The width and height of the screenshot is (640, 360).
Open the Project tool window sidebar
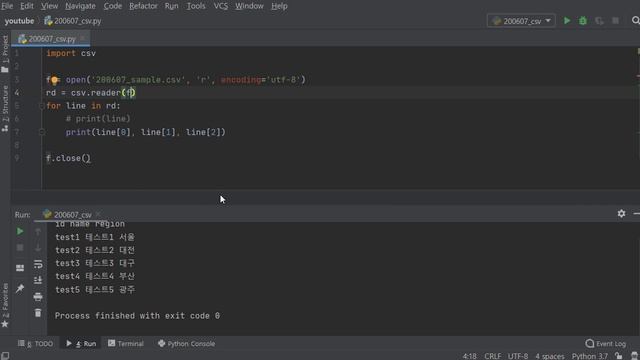(x=5, y=54)
